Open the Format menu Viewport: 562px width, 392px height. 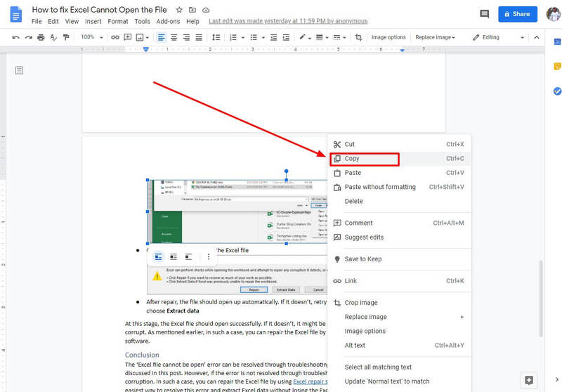(x=118, y=22)
